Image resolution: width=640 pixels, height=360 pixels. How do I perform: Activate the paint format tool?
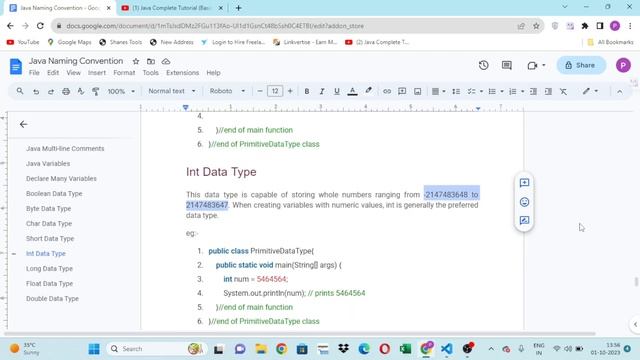96,91
